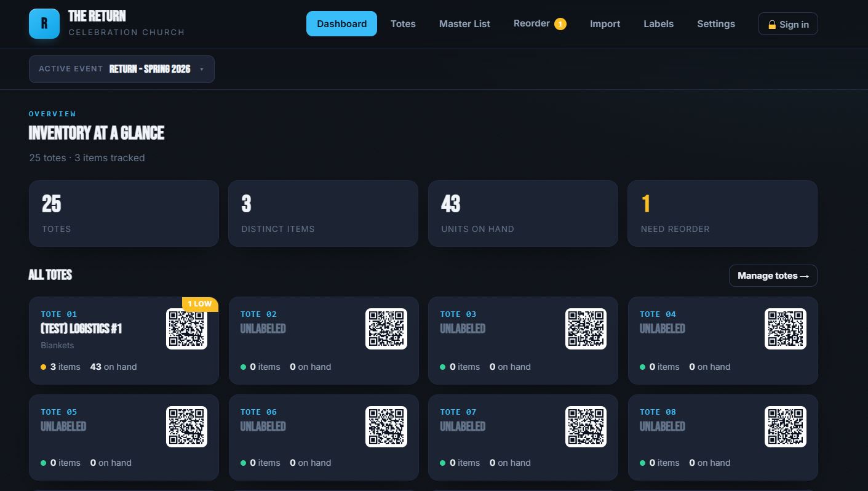This screenshot has height=491, width=868.
Task: Open QR code for Tote 01
Action: tap(186, 329)
